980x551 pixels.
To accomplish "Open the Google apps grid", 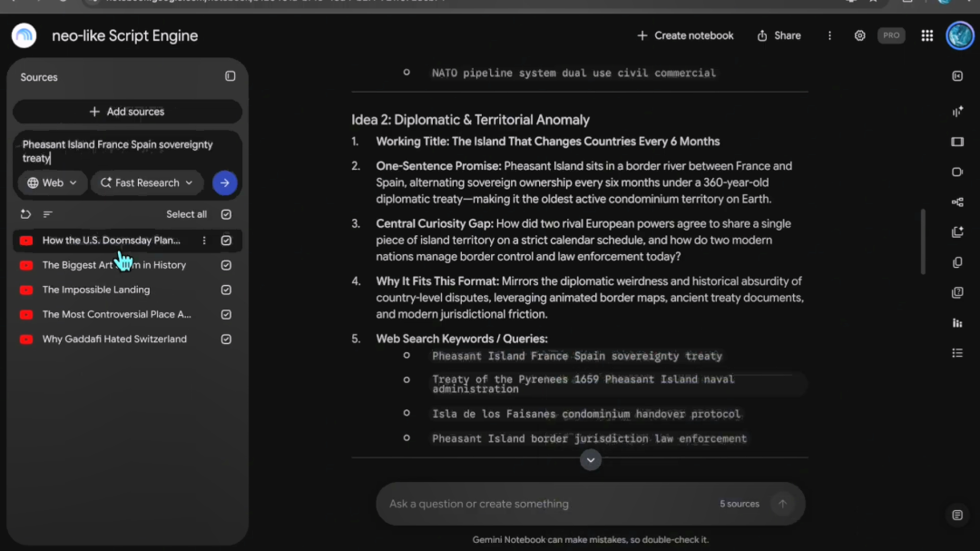I will pyautogui.click(x=926, y=35).
